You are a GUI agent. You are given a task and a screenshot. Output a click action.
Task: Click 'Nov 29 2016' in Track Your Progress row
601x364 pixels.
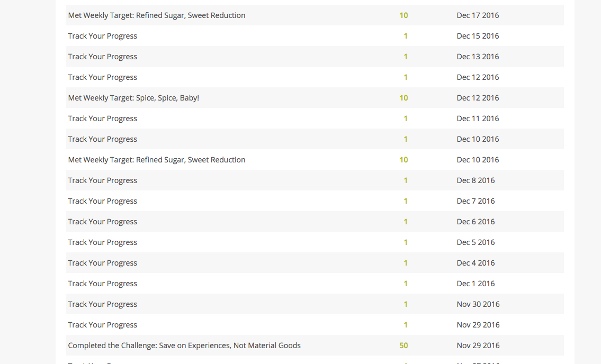point(478,325)
